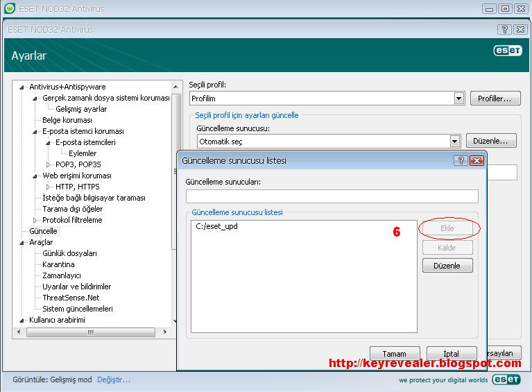Click the help question mark of the Ayarlar window
532x392 pixels.
coord(504,30)
